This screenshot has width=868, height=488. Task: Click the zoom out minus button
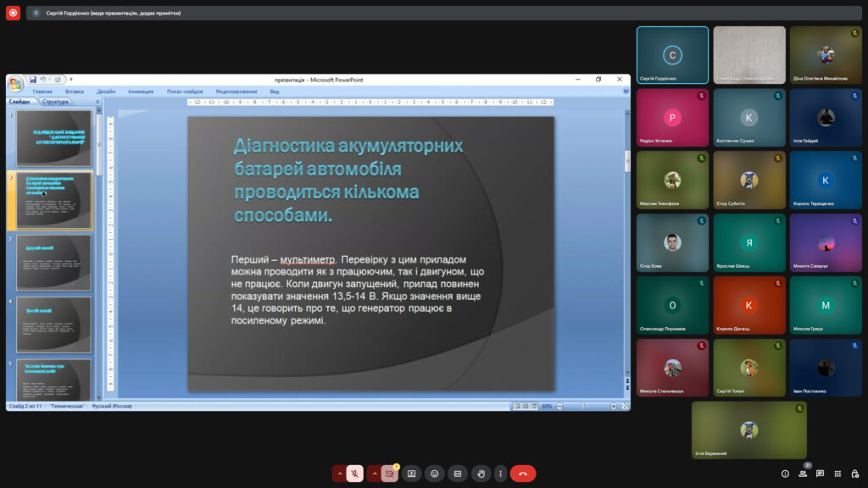click(559, 406)
